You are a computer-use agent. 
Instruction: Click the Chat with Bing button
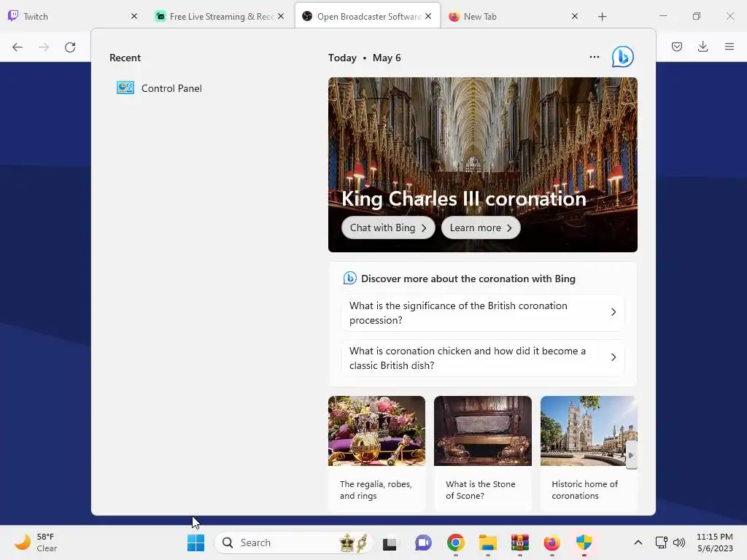[388, 227]
